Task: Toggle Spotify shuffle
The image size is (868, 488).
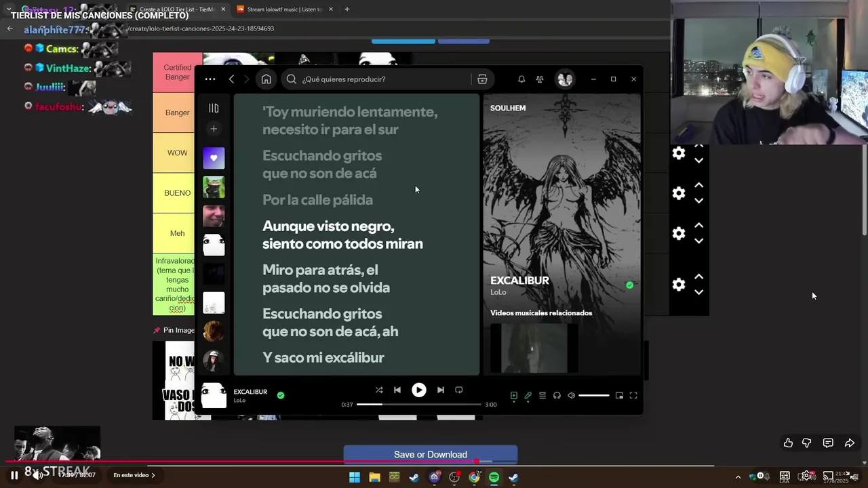Action: [x=379, y=390]
